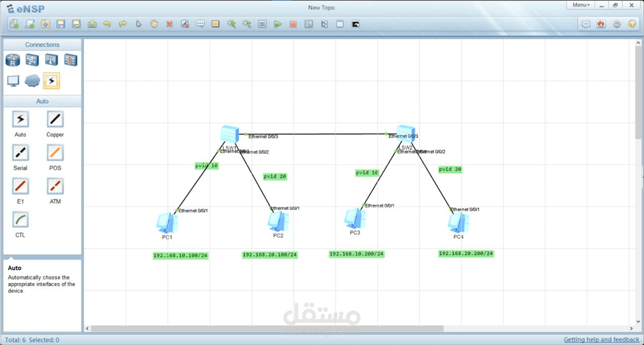
Task: Click the horizontal scrollbar right arrow
Action: [x=631, y=329]
